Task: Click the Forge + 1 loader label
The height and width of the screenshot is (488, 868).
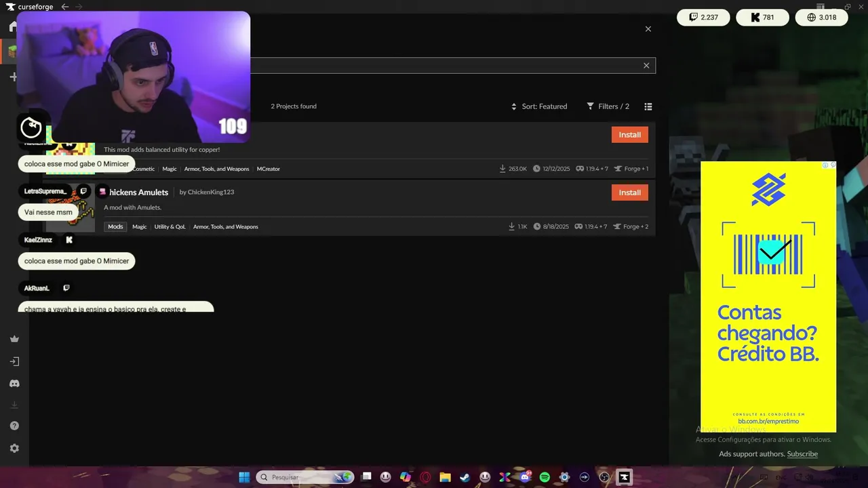Action: point(631,169)
